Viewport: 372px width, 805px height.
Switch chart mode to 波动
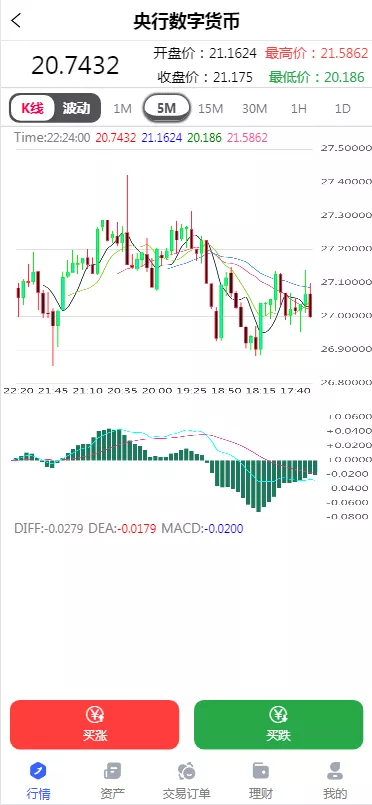pos(76,108)
